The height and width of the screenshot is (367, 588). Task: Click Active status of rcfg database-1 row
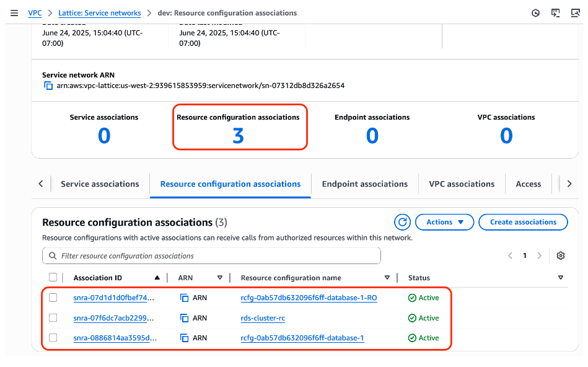[423, 338]
